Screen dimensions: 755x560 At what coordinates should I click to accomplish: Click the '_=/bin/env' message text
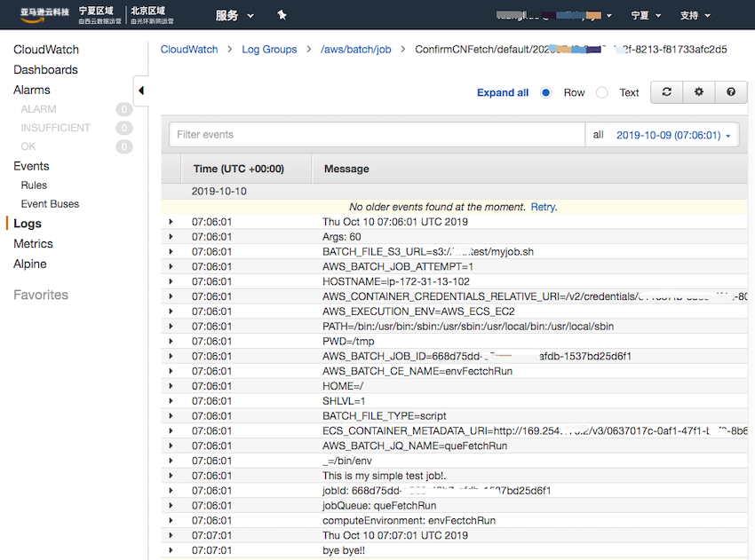[x=347, y=461]
